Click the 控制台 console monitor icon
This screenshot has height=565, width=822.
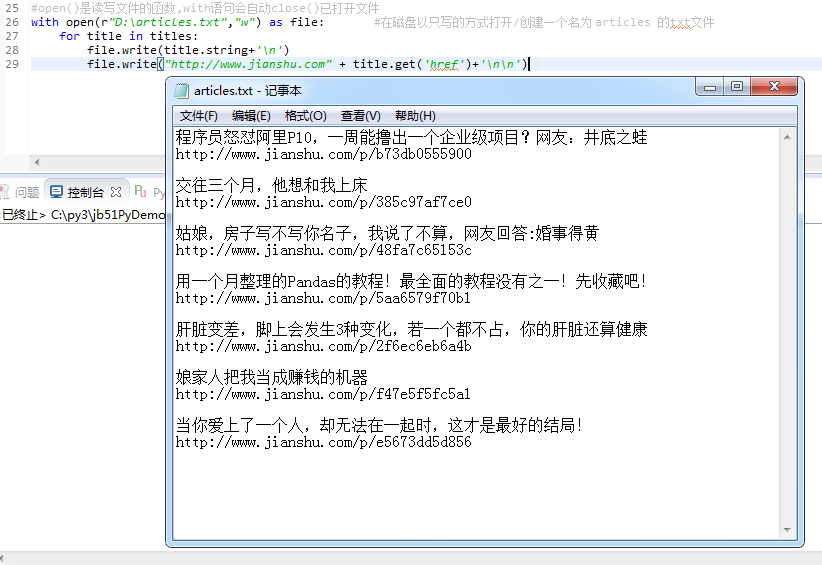(x=57, y=192)
